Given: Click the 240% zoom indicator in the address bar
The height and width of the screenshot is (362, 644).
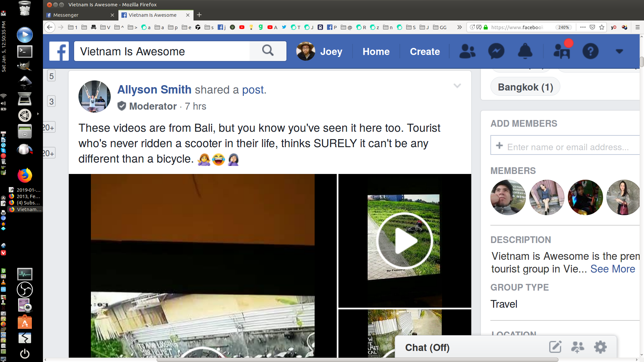Looking at the screenshot, I should (x=563, y=27).
